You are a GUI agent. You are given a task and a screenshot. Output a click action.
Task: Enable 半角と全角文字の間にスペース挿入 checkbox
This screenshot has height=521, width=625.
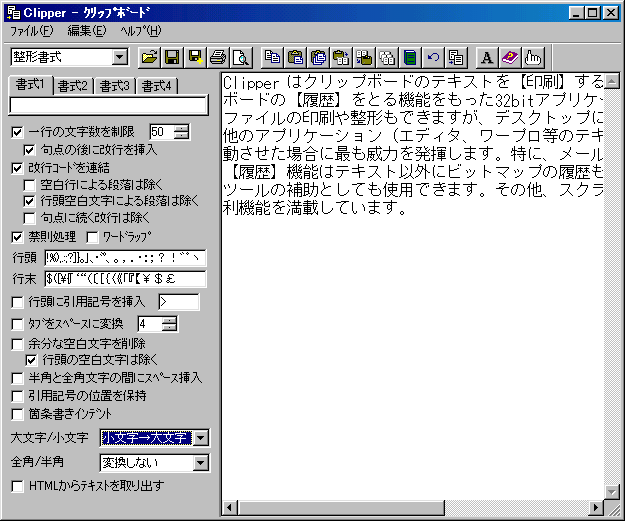17,378
